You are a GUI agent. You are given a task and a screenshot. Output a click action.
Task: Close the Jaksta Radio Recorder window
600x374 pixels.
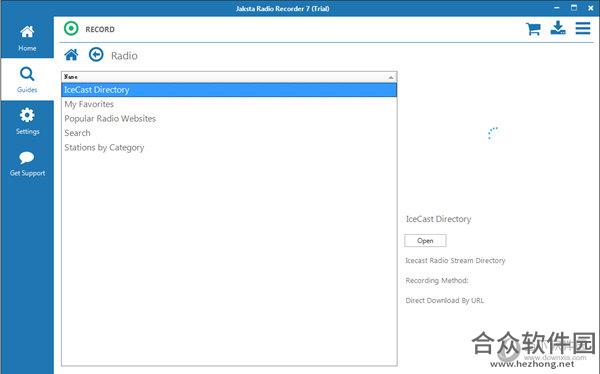(590, 8)
